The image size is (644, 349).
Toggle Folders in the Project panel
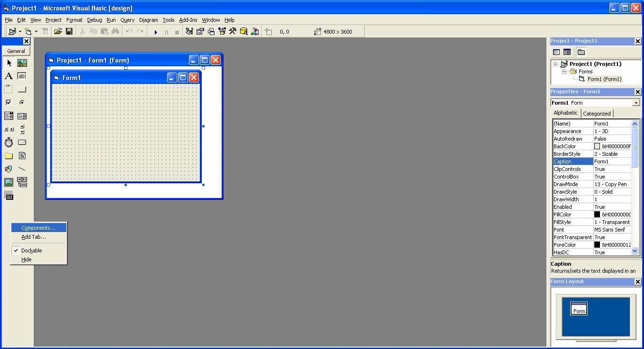(581, 52)
